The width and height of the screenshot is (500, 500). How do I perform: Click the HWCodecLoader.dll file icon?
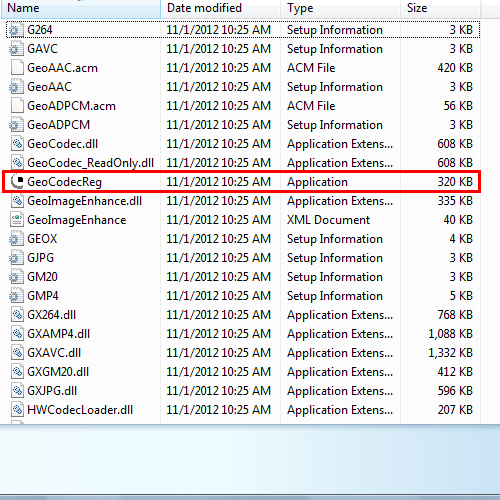click(17, 410)
